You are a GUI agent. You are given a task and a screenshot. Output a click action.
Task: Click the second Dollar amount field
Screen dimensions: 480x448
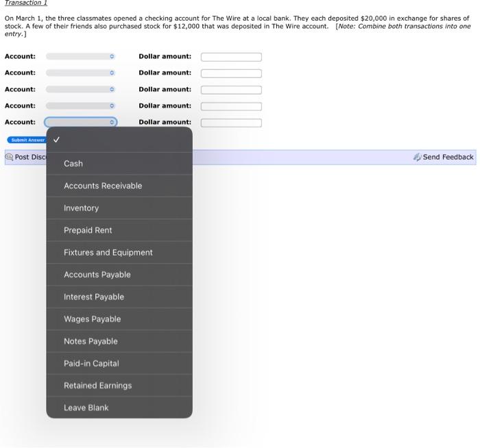pyautogui.click(x=231, y=73)
